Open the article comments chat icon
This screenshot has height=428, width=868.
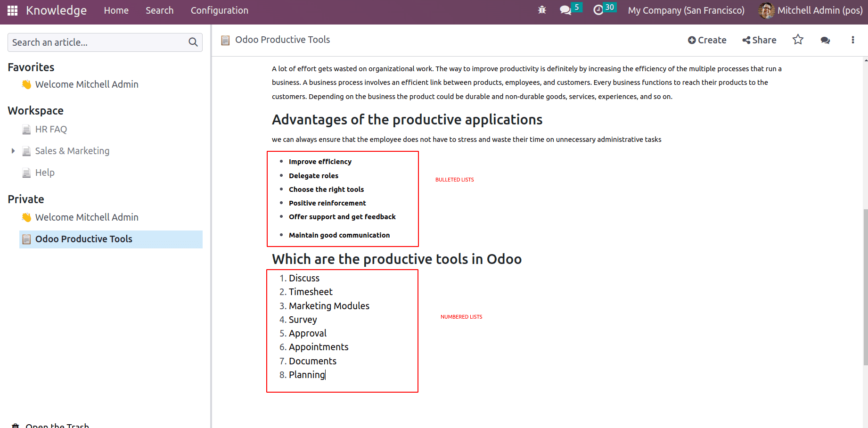[x=825, y=40]
